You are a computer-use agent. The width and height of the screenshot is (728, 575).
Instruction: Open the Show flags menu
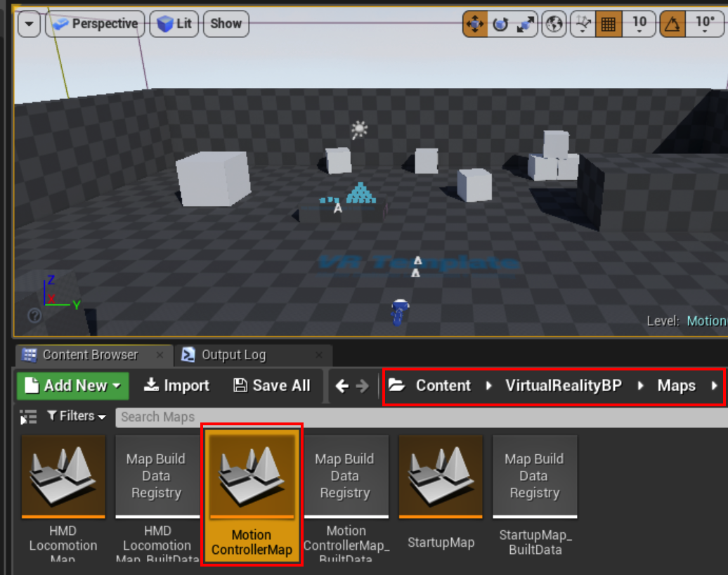225,23
